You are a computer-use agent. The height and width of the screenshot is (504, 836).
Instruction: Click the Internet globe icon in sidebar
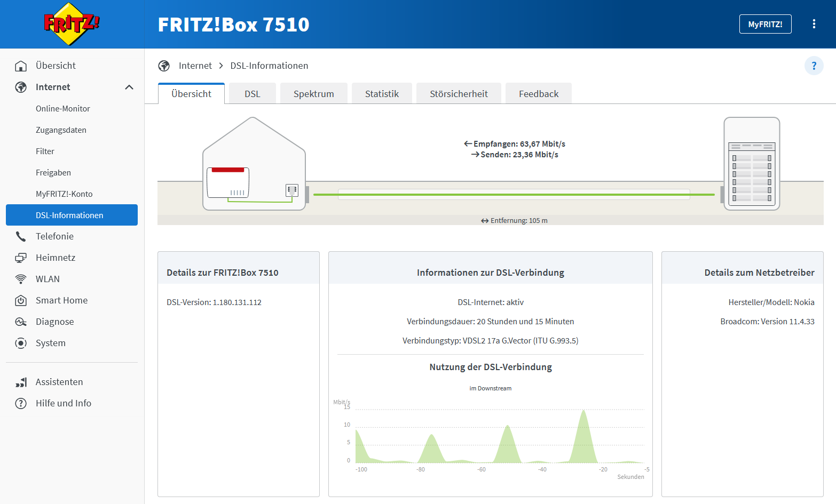pos(21,87)
